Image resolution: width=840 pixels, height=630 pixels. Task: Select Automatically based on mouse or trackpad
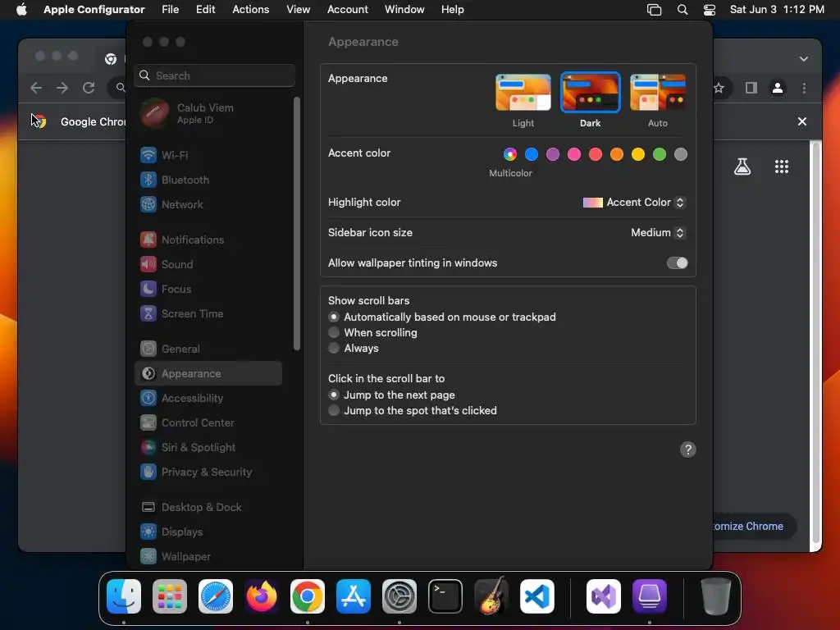point(442,317)
